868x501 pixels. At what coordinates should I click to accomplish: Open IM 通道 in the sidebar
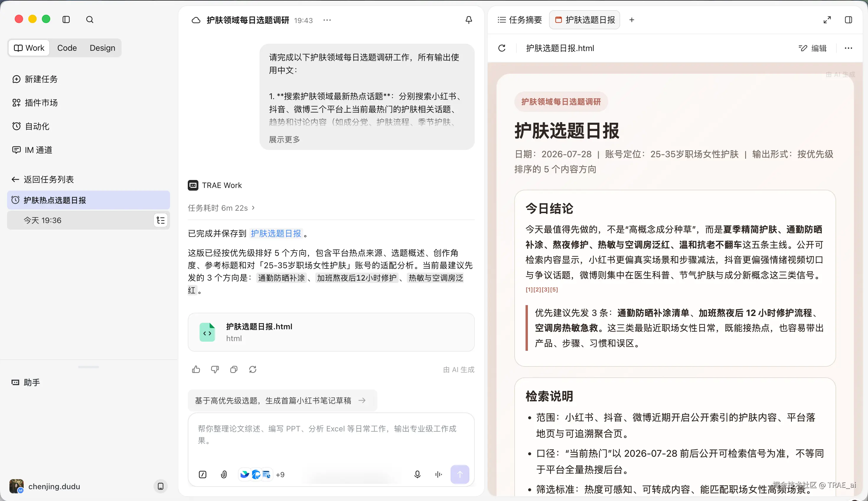coord(32,150)
